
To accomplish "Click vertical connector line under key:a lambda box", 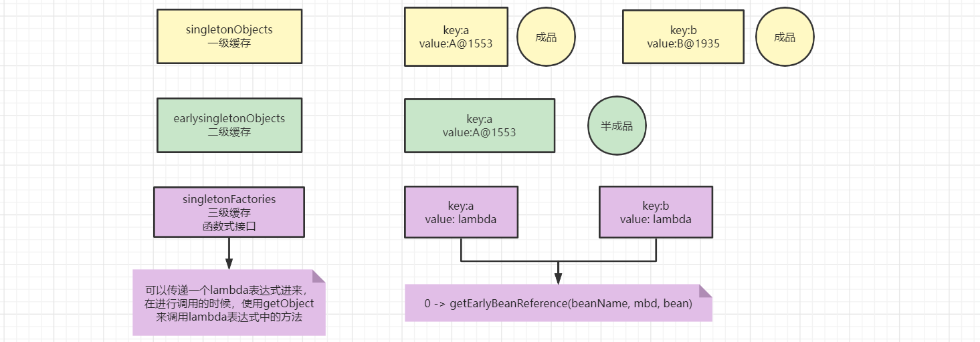I will coord(461,249).
